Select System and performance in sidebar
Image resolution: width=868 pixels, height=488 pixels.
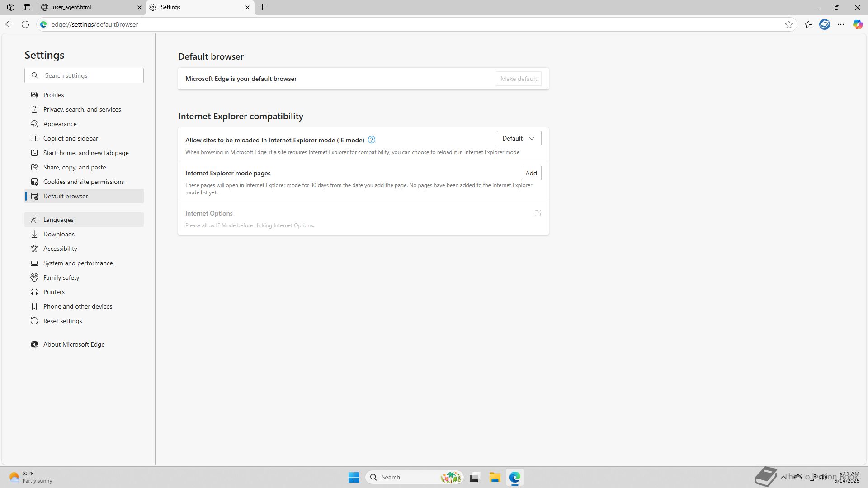click(78, 263)
